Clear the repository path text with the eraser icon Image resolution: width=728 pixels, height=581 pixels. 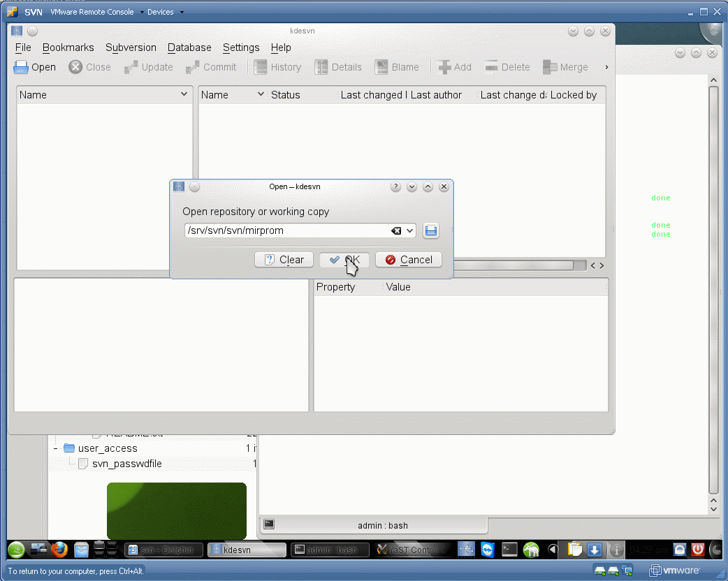tap(396, 230)
